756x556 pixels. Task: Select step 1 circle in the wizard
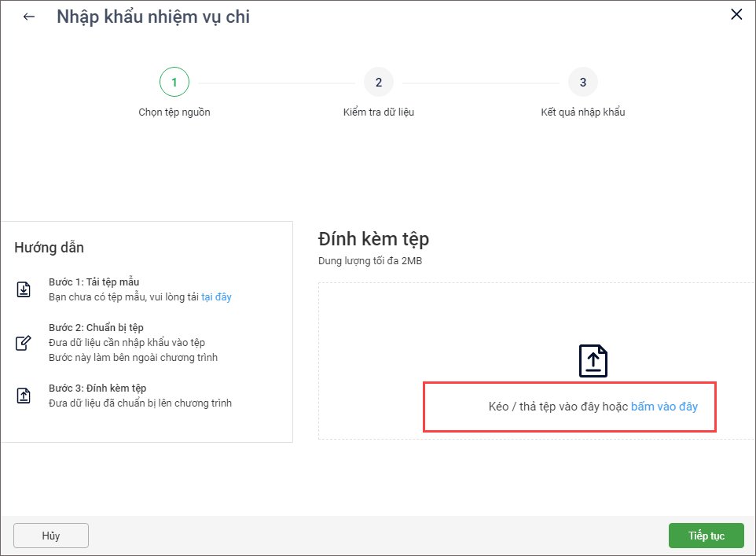click(174, 82)
